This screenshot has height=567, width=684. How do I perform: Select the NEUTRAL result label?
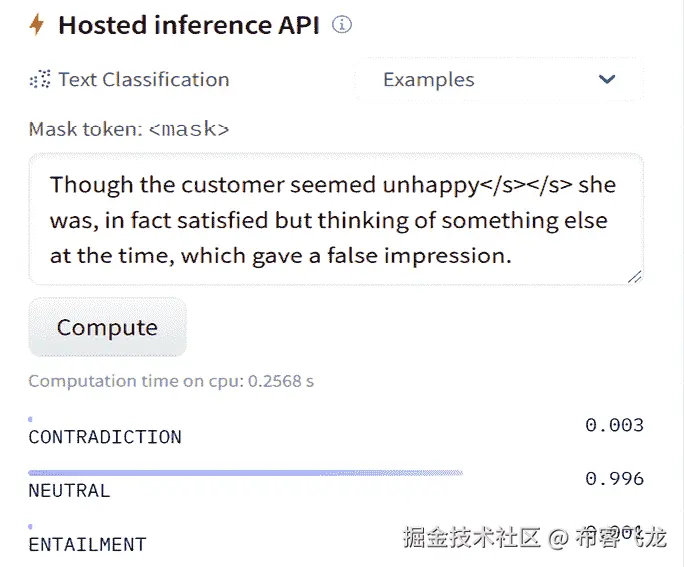[x=69, y=491]
